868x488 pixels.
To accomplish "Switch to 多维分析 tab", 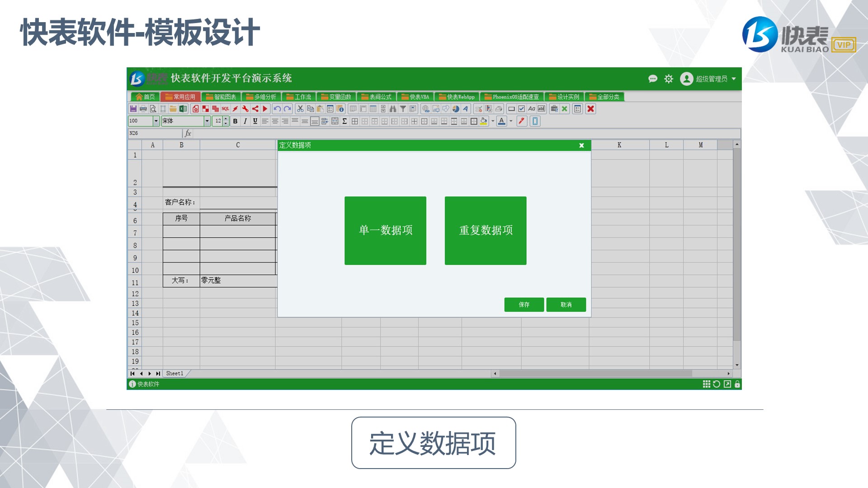I will 261,97.
